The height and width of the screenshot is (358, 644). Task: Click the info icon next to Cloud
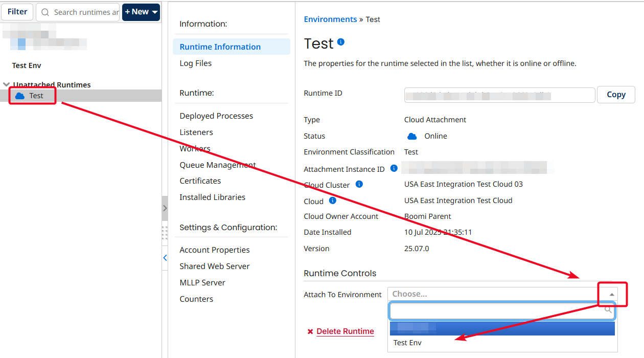(333, 200)
